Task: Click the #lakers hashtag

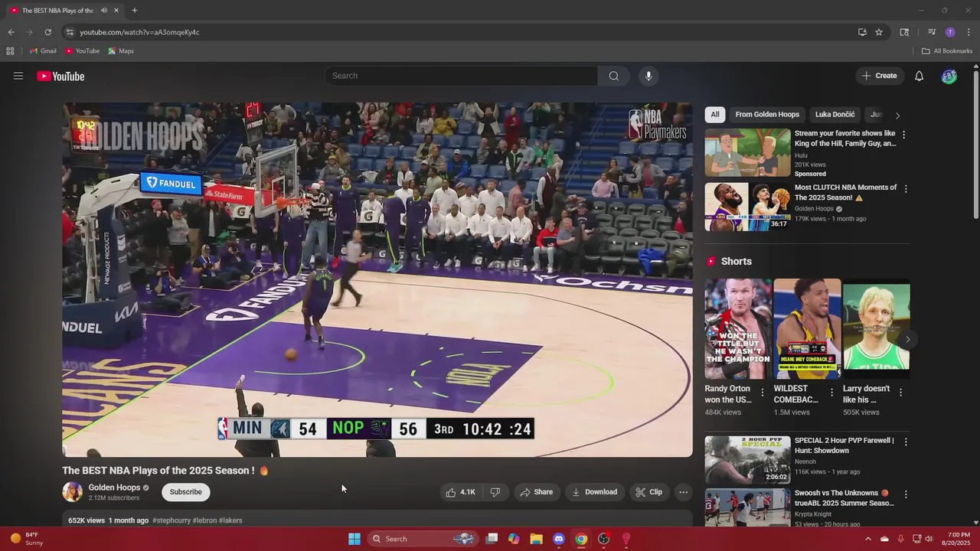Action: pyautogui.click(x=230, y=520)
